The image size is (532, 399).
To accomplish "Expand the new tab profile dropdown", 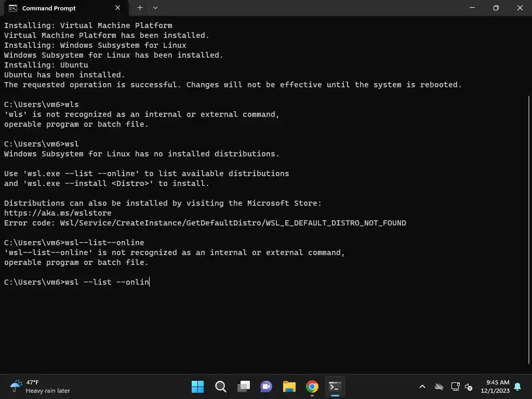I will (155, 8).
